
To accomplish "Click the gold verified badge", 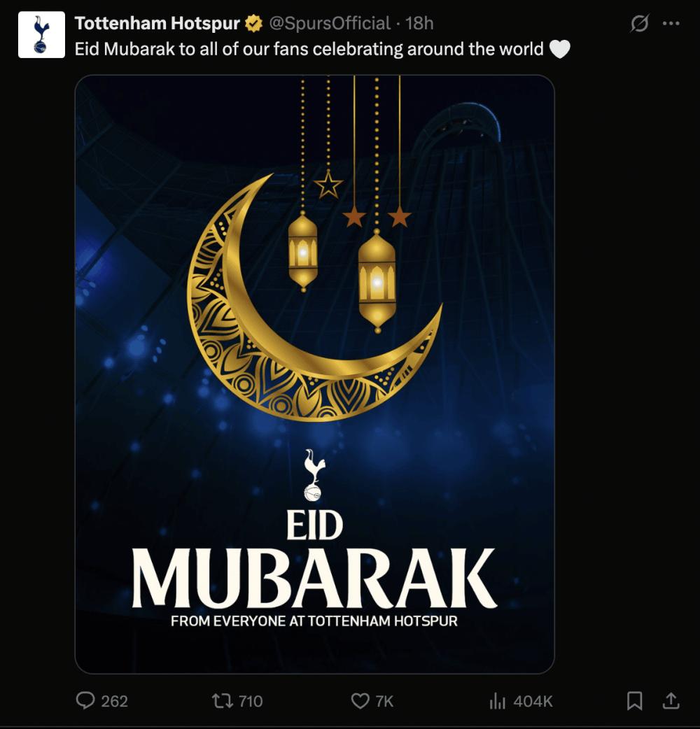I will click(x=253, y=23).
